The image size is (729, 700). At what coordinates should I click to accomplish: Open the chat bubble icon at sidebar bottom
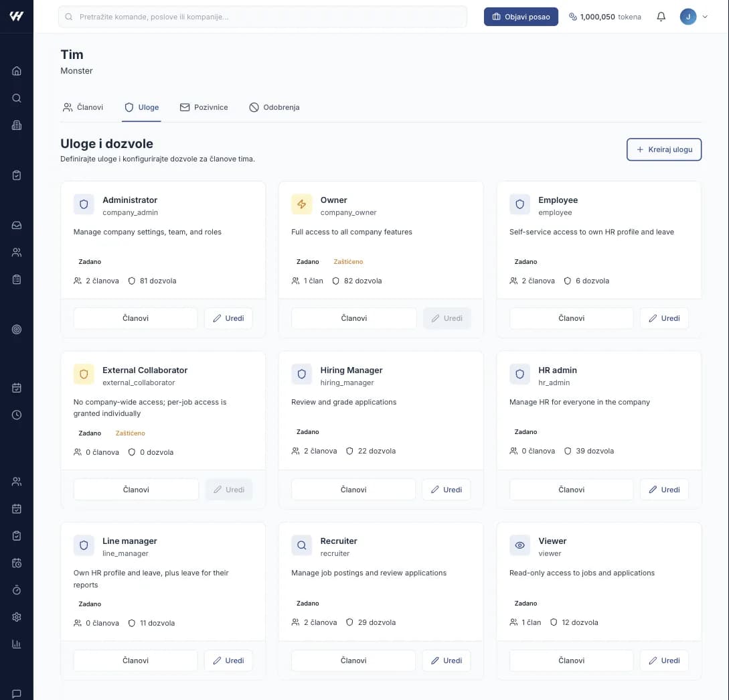(16, 694)
